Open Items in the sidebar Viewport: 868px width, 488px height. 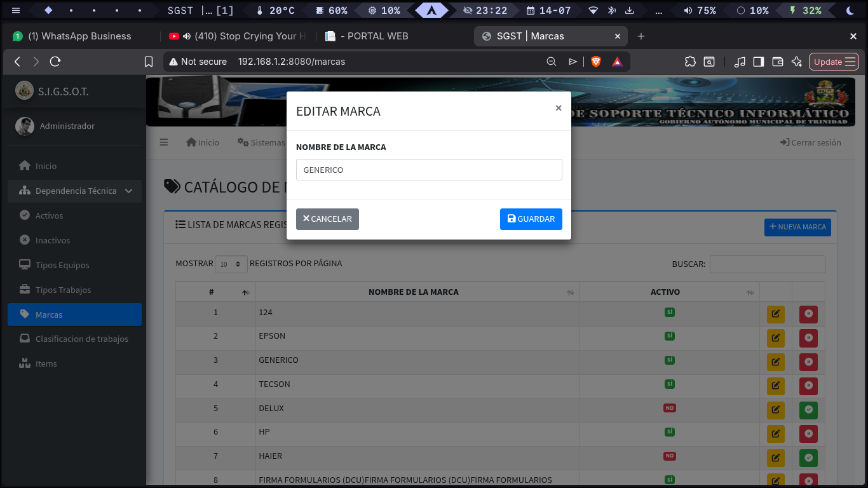pyautogui.click(x=75, y=363)
